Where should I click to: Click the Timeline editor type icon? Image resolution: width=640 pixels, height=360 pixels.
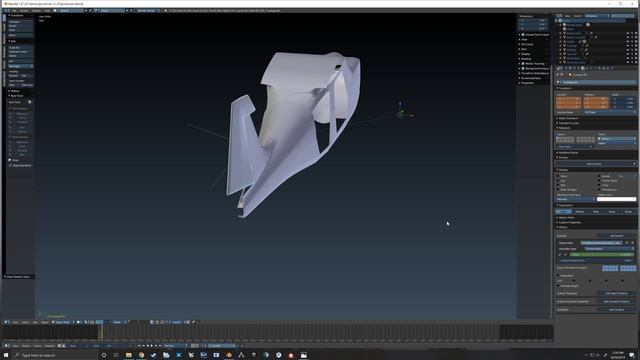(6, 346)
